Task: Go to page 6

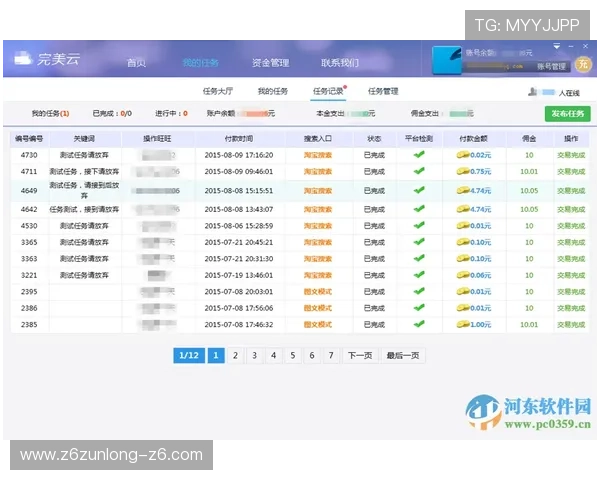Action: (x=312, y=356)
